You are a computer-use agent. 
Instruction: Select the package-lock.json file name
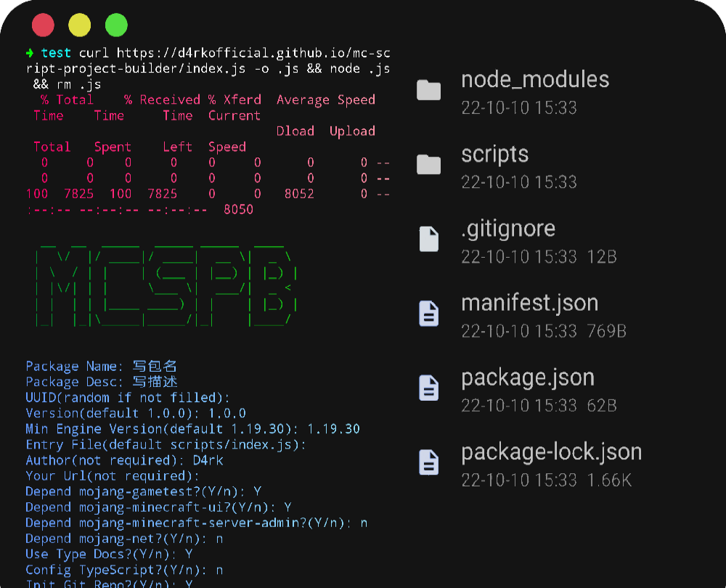pyautogui.click(x=552, y=452)
